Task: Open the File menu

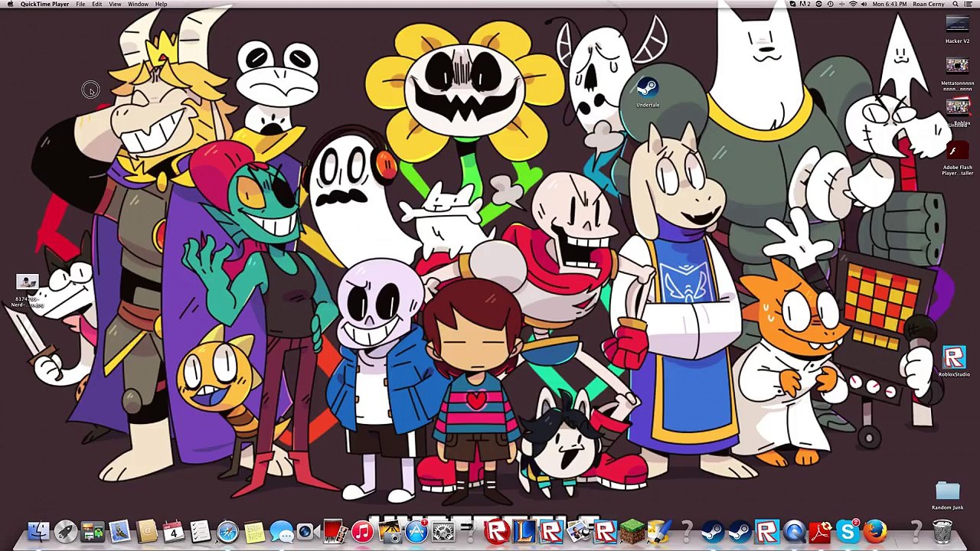Action: coord(80,4)
